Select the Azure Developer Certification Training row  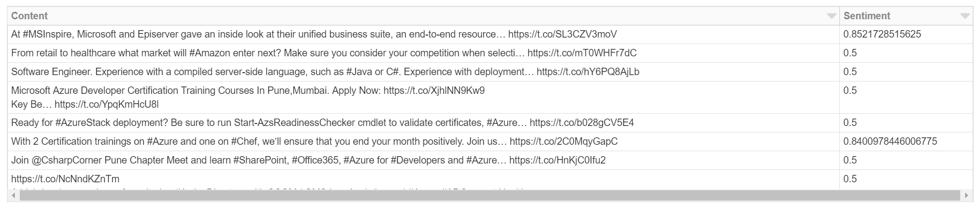click(248, 97)
